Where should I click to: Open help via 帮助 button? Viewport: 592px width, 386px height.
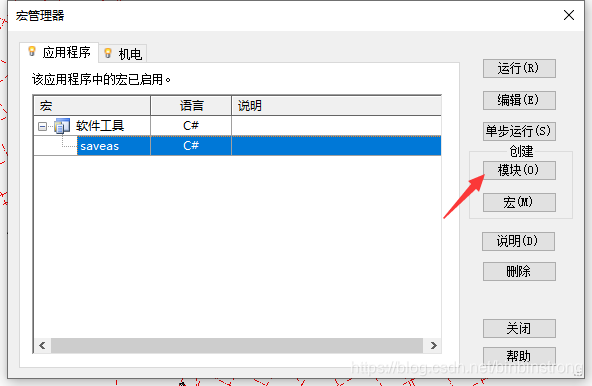click(519, 356)
